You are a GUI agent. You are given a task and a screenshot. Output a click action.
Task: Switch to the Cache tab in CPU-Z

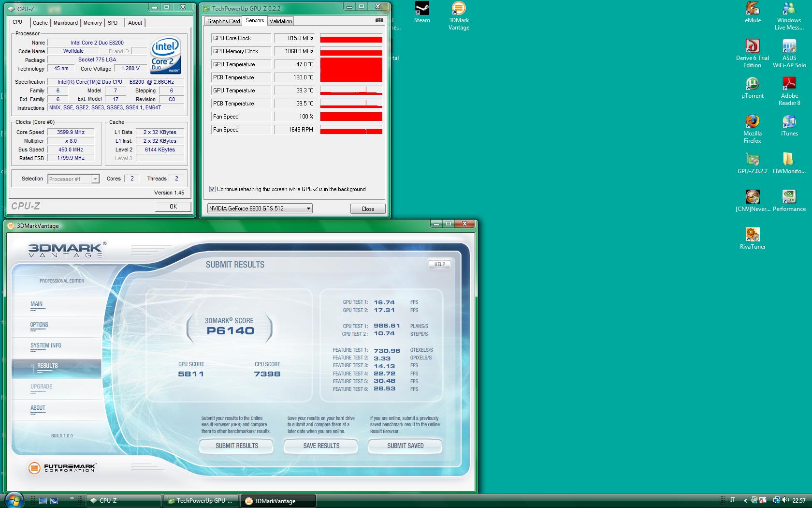pyautogui.click(x=40, y=23)
